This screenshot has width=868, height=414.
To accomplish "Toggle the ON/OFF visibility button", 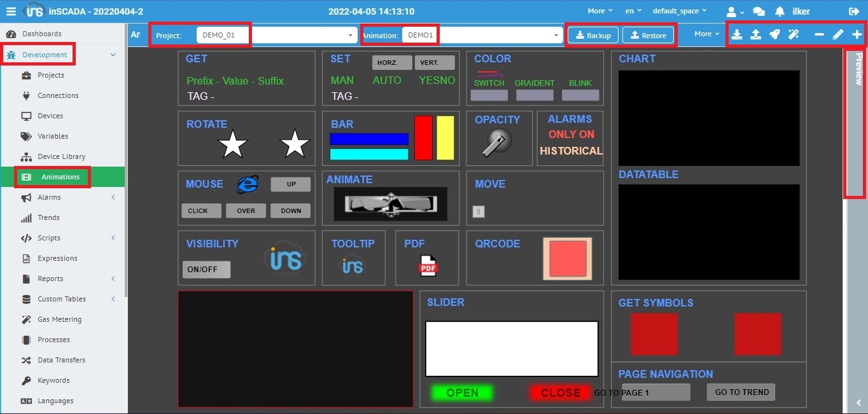I will [x=206, y=270].
